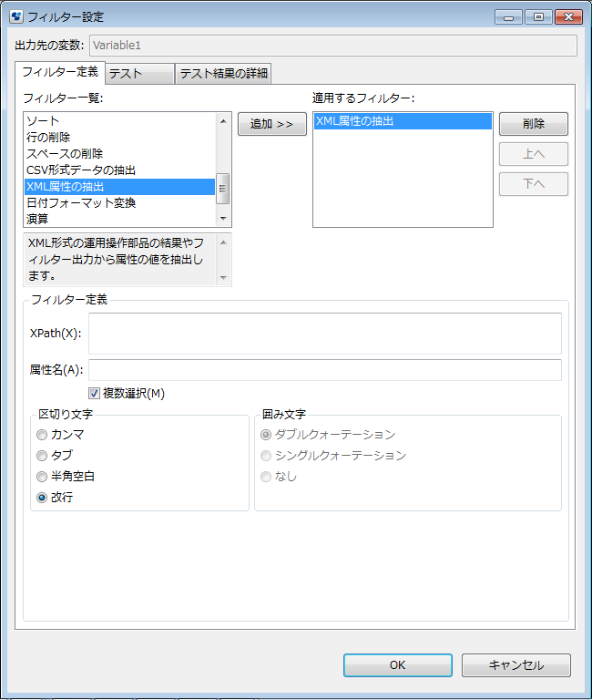Select 行の削除 in the filter list
592x700 pixels.
coord(119,137)
